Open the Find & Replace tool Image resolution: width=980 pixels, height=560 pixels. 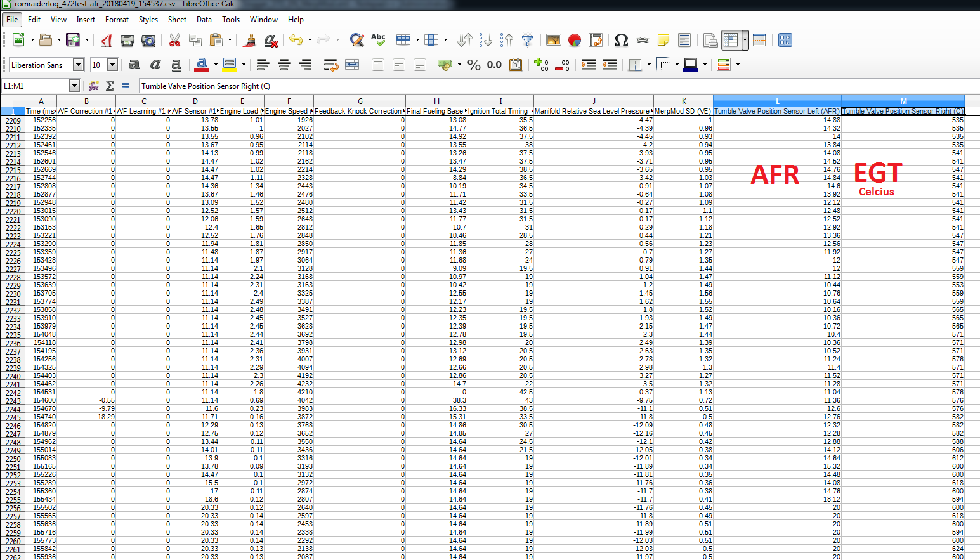[x=357, y=41]
